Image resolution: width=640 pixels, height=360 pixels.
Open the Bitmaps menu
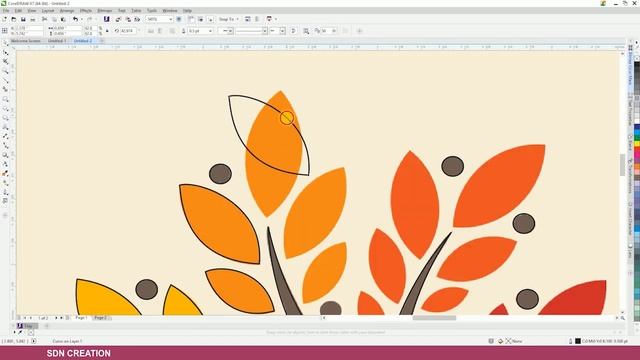104,11
